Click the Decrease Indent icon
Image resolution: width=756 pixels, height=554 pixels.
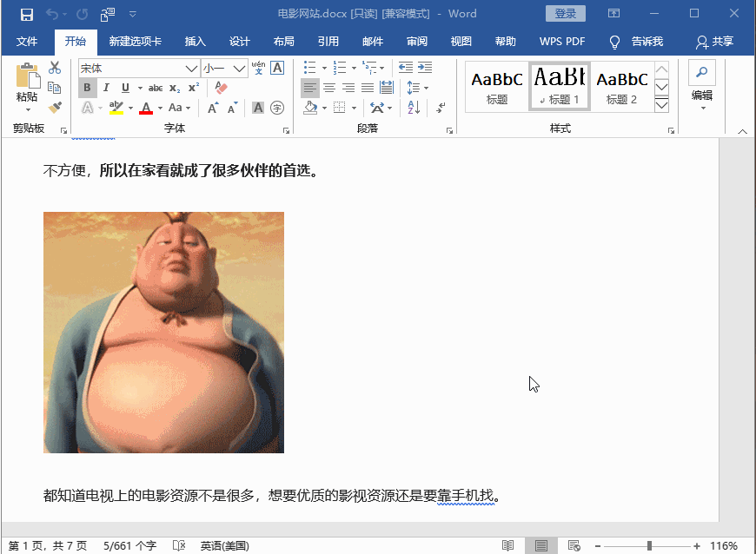point(406,68)
